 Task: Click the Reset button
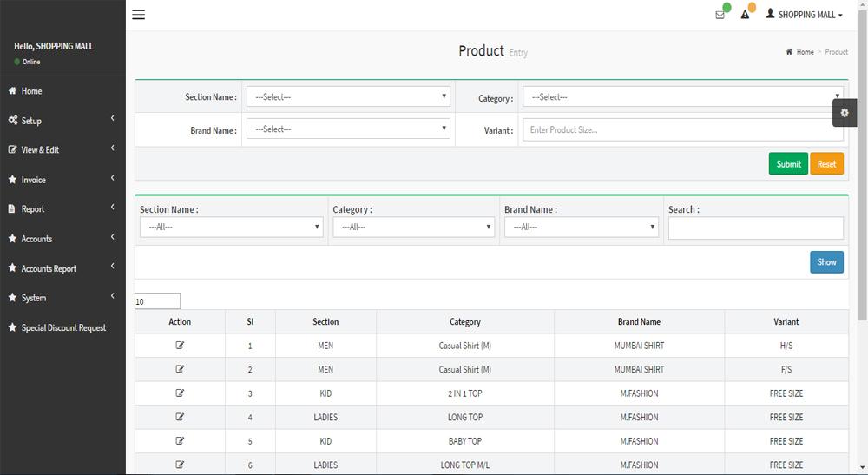click(x=827, y=164)
